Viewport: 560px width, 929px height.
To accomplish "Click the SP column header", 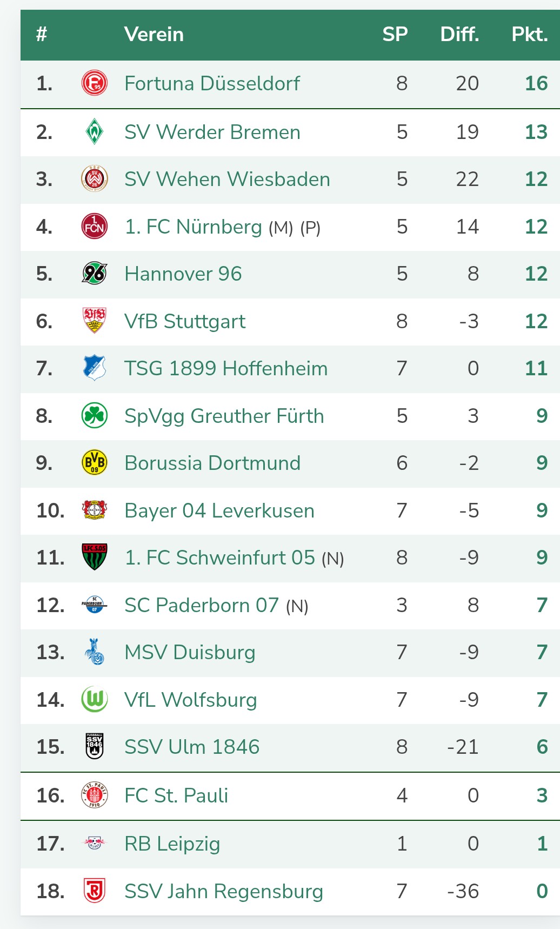I will coord(395,35).
